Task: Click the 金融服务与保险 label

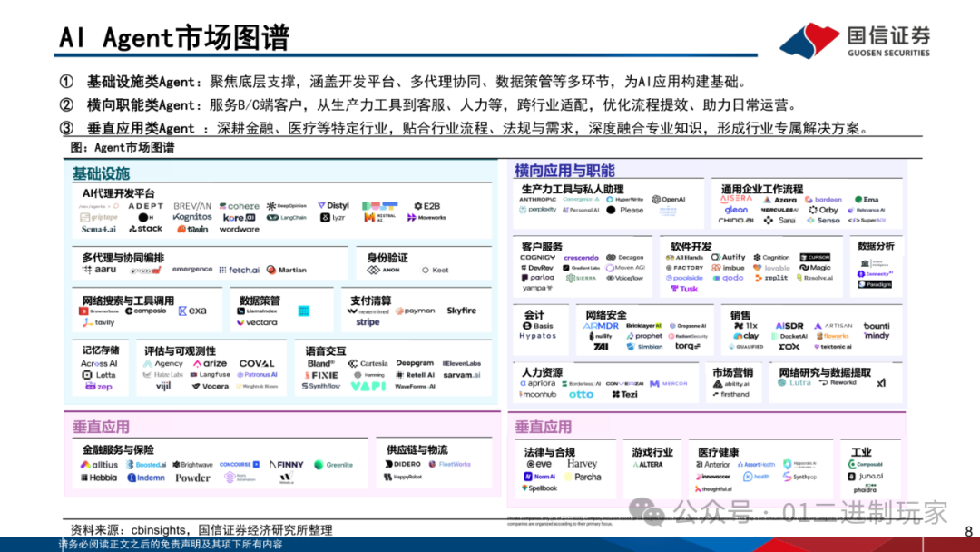Action: (x=118, y=449)
